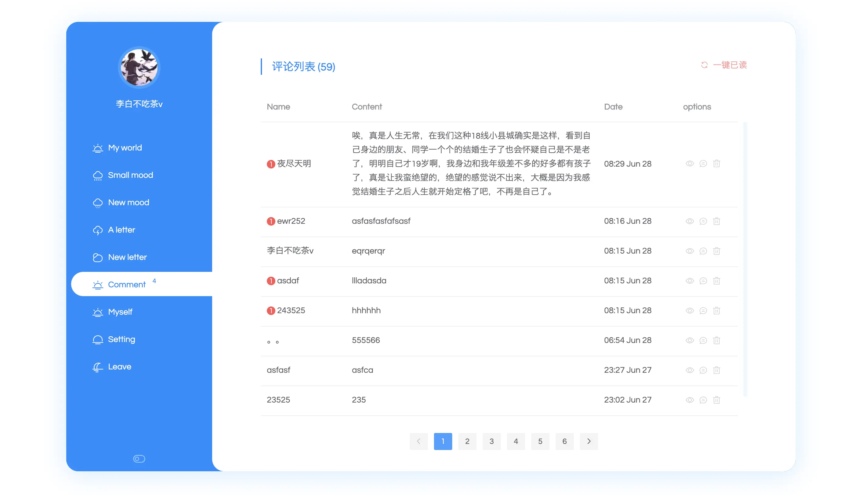This screenshot has height=495, width=868.
Task: Open New mood page
Action: click(121, 202)
